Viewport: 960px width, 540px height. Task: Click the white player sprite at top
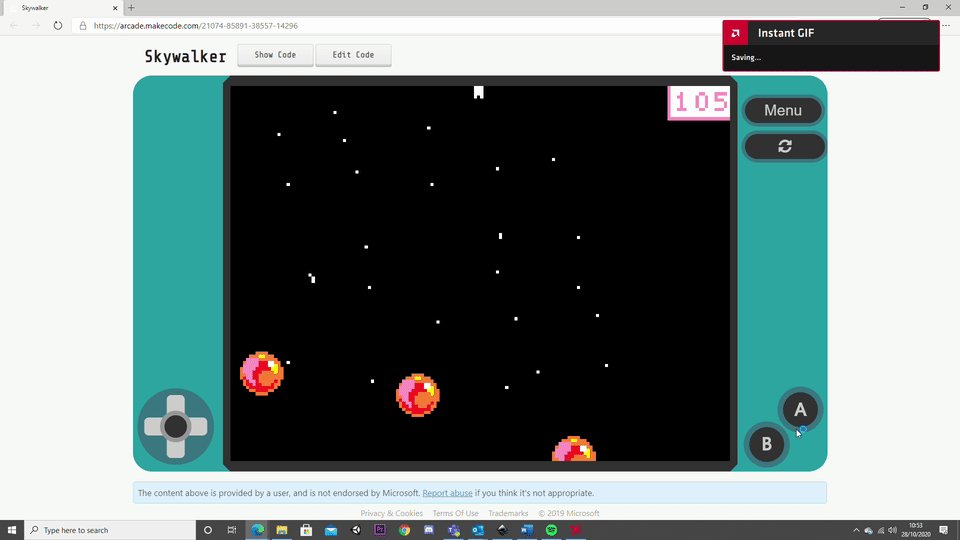pos(479,92)
